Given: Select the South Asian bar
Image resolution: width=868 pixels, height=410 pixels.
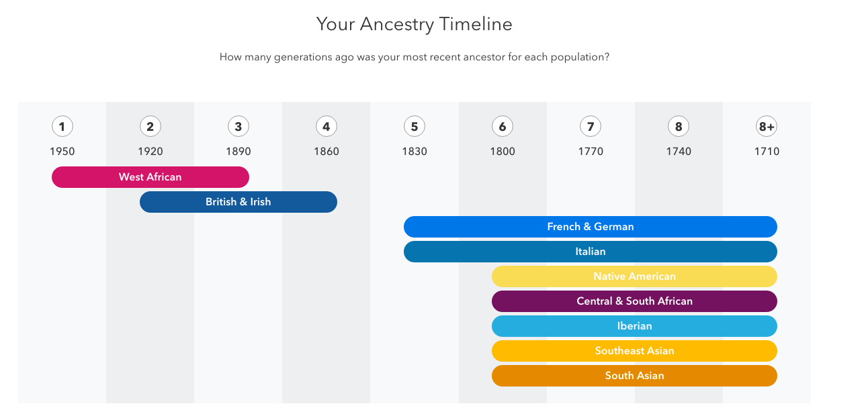Looking at the screenshot, I should point(634,376).
